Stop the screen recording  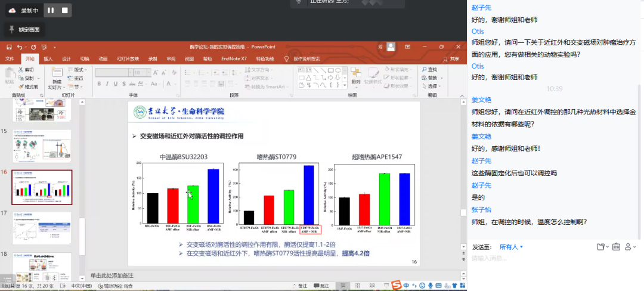(64, 10)
